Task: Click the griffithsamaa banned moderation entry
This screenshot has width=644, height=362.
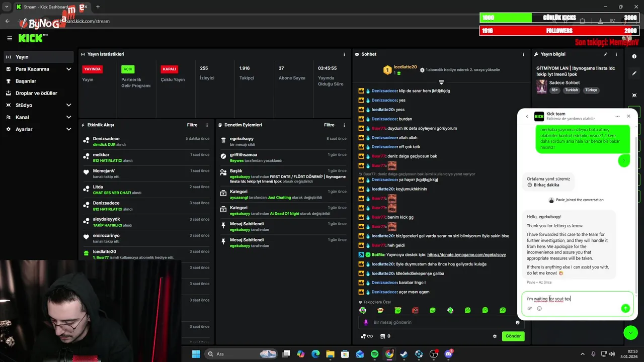Action: click(284, 157)
